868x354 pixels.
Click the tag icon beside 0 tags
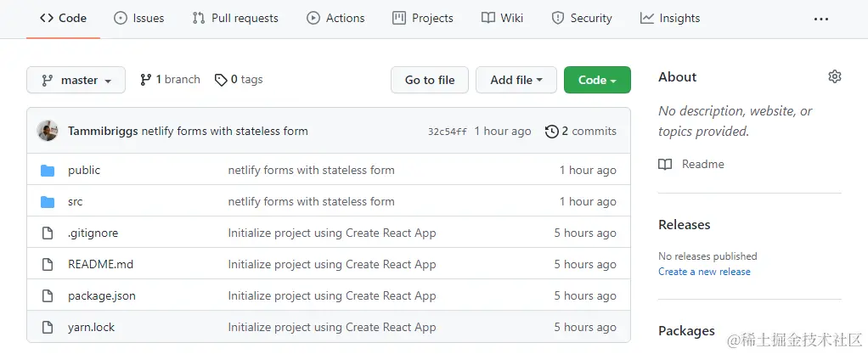point(221,80)
